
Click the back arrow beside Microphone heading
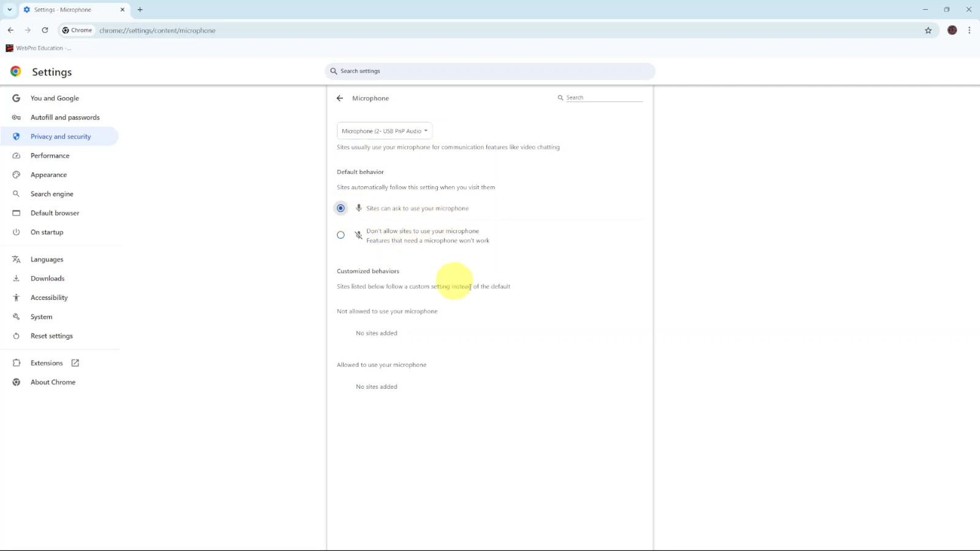[340, 98]
